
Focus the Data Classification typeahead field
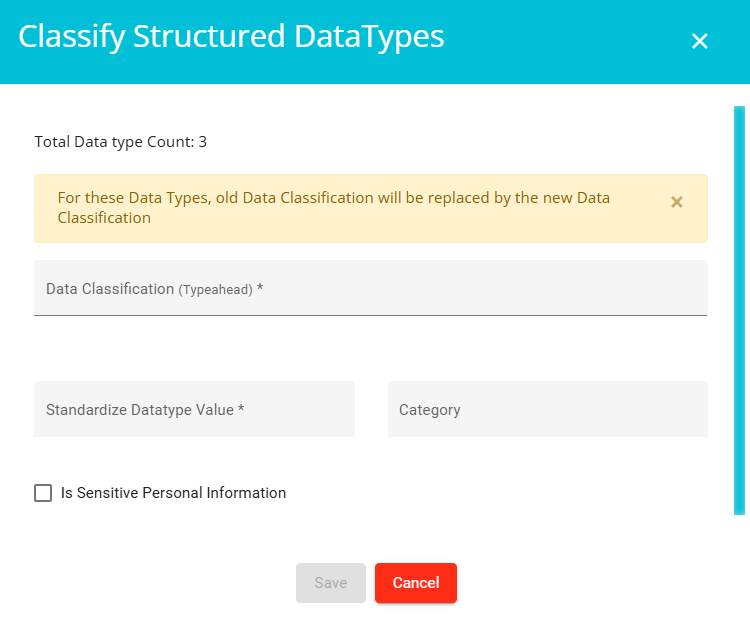point(371,288)
